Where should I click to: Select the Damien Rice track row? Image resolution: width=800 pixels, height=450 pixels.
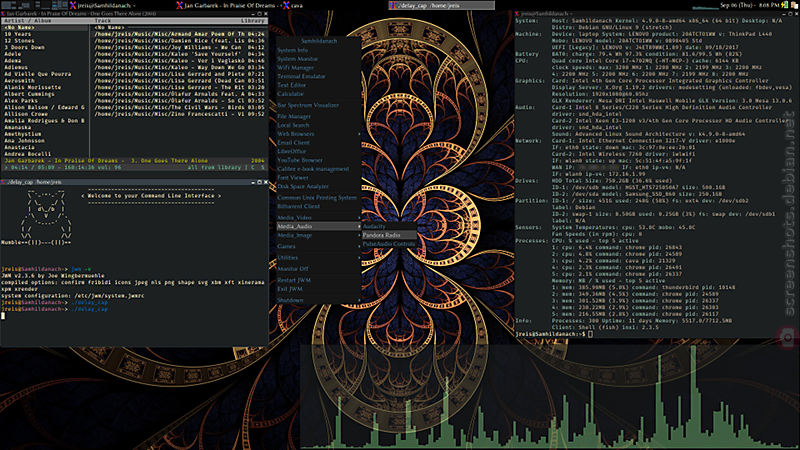pos(179,40)
